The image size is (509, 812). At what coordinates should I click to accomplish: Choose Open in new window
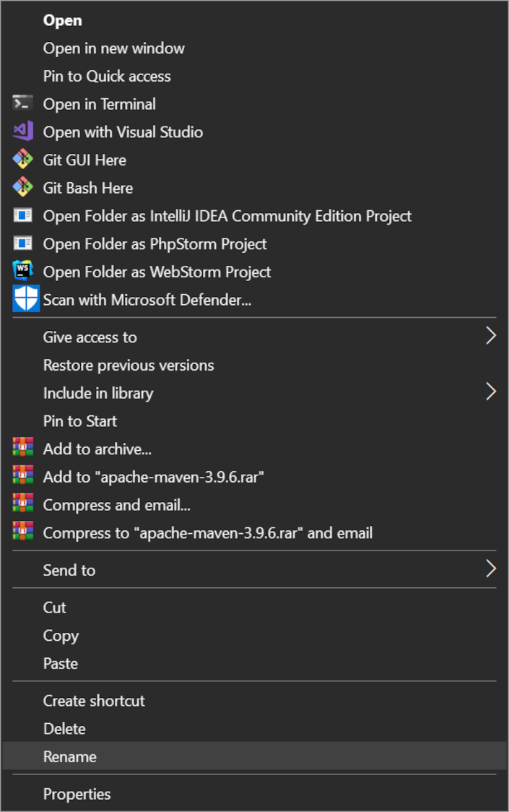click(254, 48)
